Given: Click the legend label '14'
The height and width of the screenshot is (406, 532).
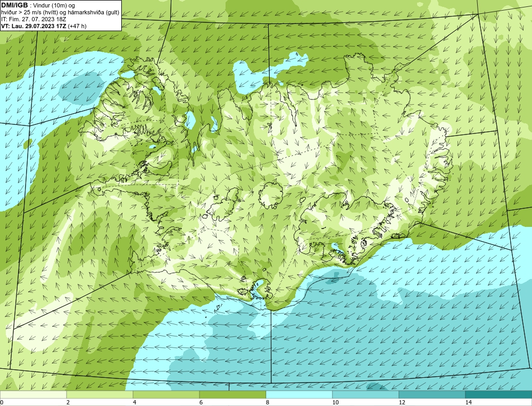Looking at the screenshot, I should coord(469,402).
